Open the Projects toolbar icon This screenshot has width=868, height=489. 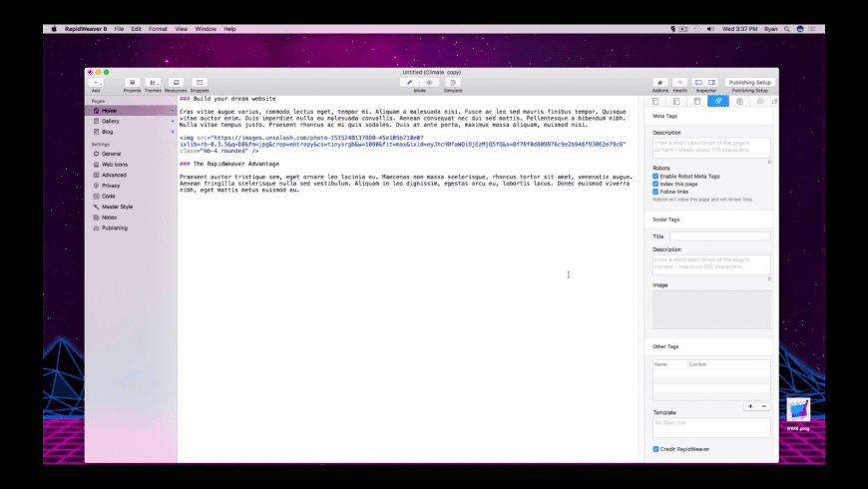coord(132,83)
